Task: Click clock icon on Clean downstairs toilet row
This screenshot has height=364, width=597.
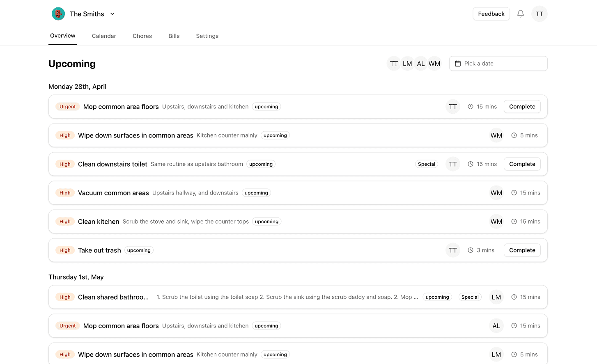Action: (x=471, y=164)
